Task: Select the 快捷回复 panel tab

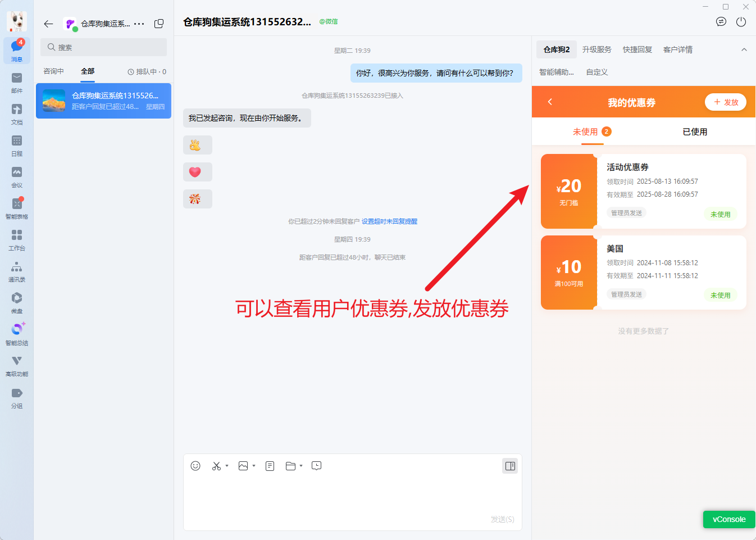Action: pos(637,49)
